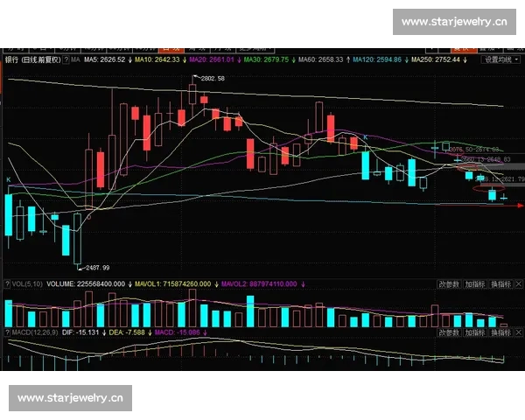Click 换指标 in the MACD panel
525x420 pixels.
500,332
